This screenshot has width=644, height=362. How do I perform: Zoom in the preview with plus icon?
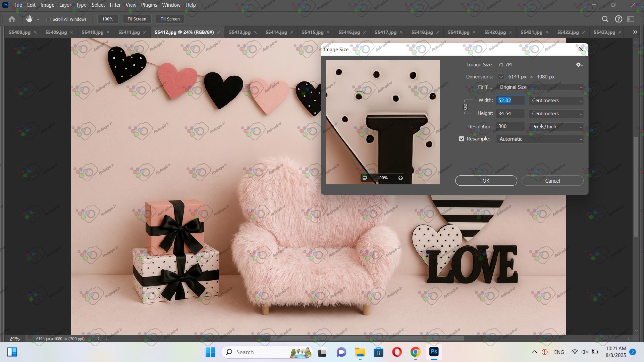pos(400,178)
